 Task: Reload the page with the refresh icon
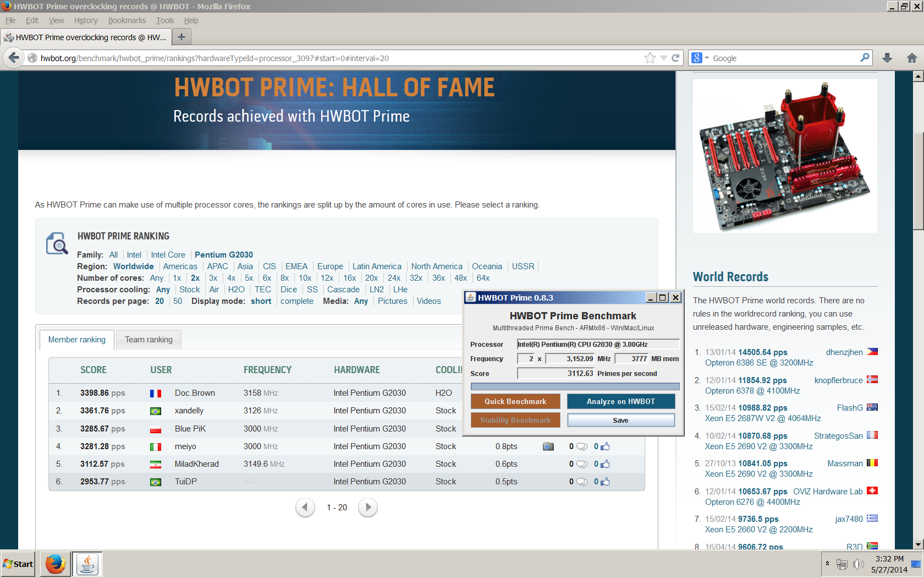point(675,58)
